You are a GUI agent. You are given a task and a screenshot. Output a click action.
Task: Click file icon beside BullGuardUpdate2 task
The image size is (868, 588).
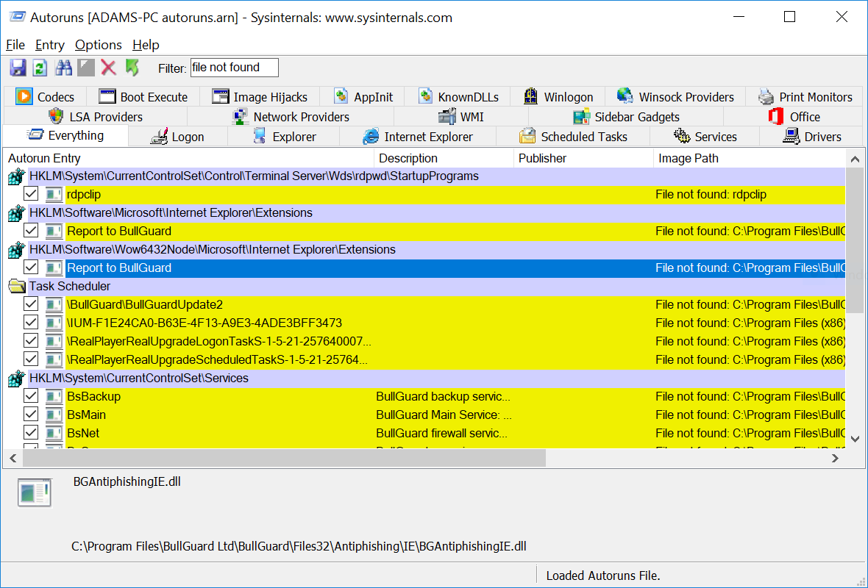tap(54, 305)
